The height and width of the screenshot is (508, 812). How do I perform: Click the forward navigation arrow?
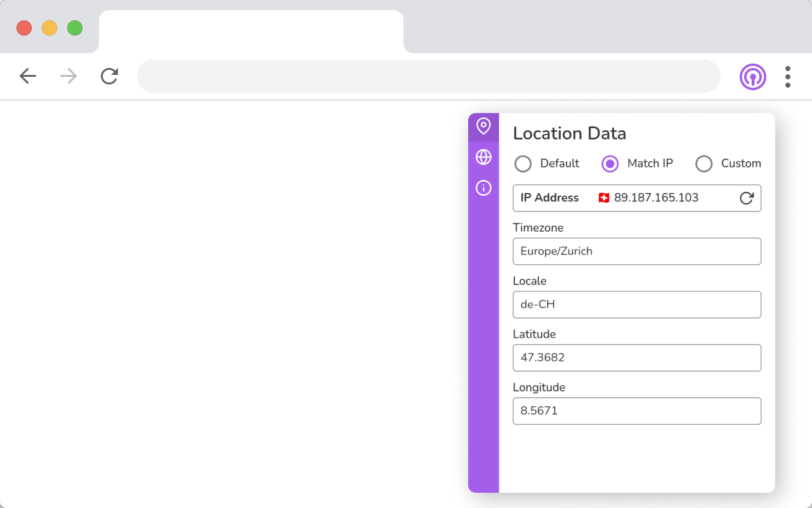[69, 77]
